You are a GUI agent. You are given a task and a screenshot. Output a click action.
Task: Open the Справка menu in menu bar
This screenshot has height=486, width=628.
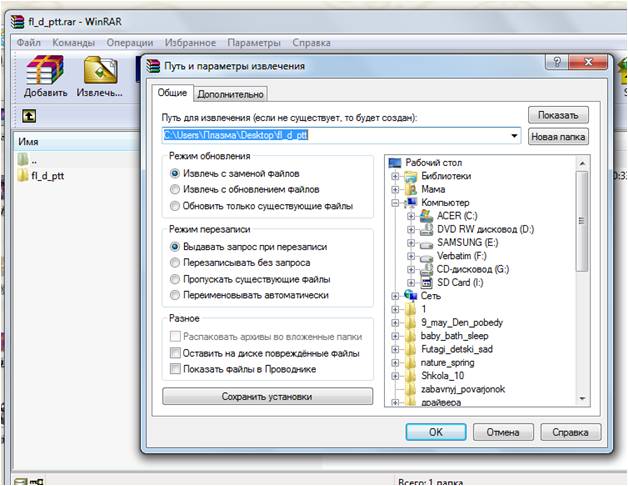pyautogui.click(x=311, y=42)
